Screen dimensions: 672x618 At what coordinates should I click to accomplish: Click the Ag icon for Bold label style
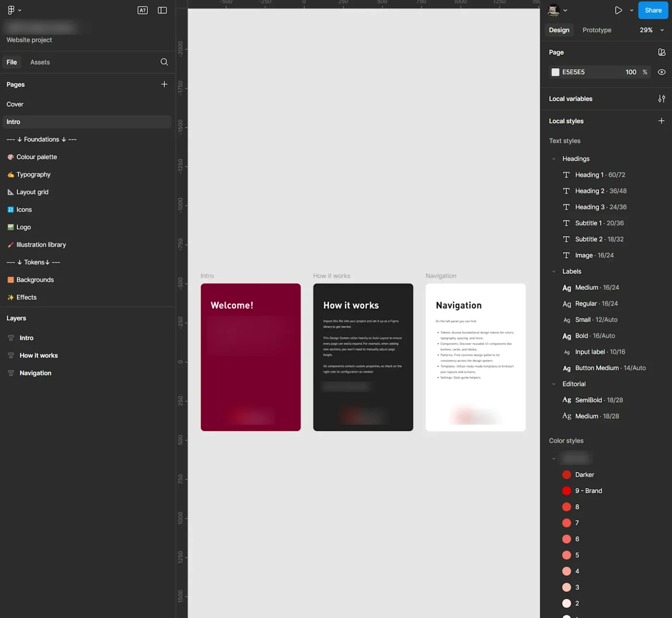pyautogui.click(x=567, y=336)
